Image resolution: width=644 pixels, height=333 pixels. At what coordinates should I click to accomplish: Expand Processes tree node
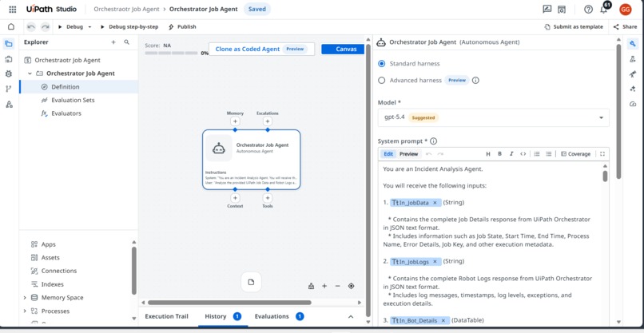coord(25,311)
